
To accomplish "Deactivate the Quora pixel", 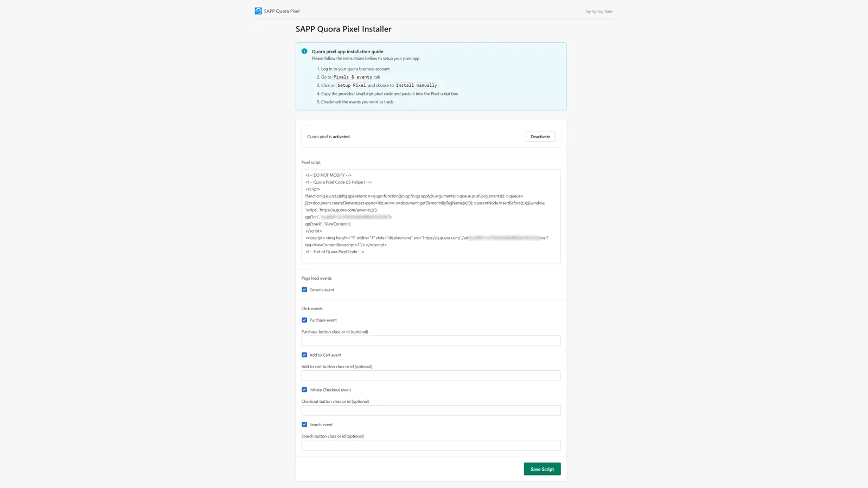I will 540,137.
